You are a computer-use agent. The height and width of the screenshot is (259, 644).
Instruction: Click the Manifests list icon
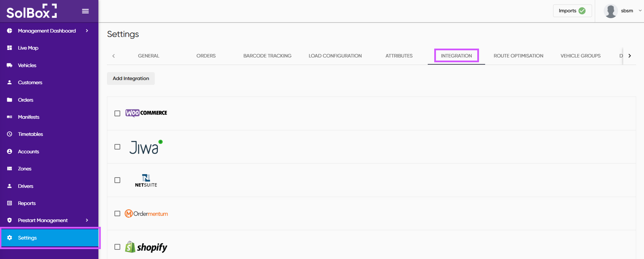(x=10, y=117)
